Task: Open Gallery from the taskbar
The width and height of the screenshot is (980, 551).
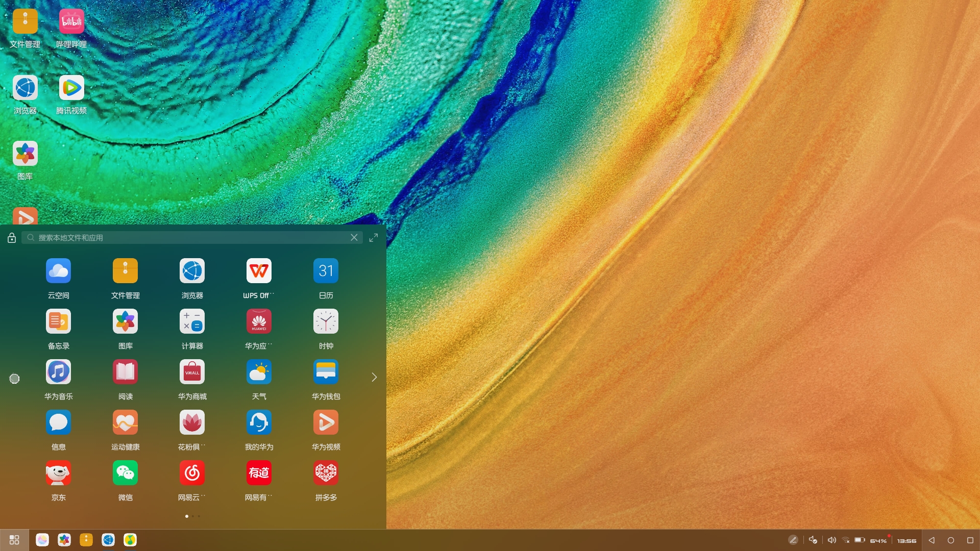Action: pyautogui.click(x=64, y=540)
